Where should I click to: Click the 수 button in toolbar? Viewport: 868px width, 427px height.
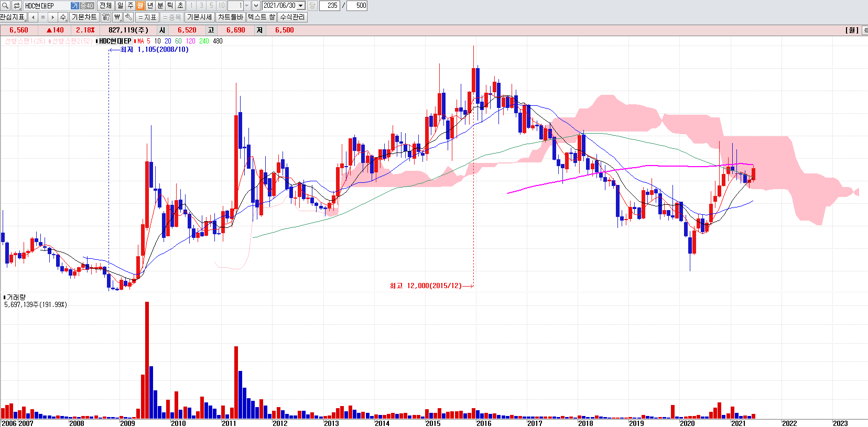[63, 17]
